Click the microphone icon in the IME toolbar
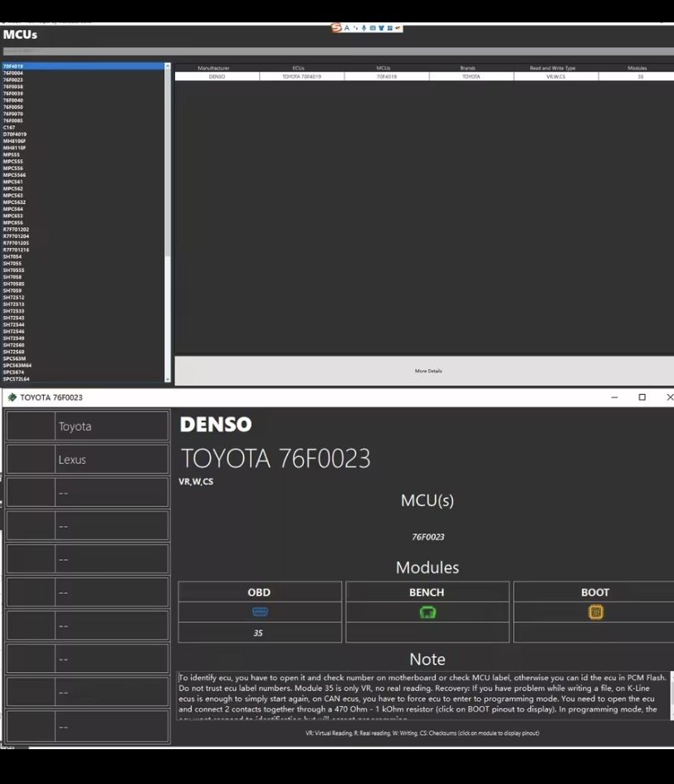The image size is (674, 784). coord(364,28)
